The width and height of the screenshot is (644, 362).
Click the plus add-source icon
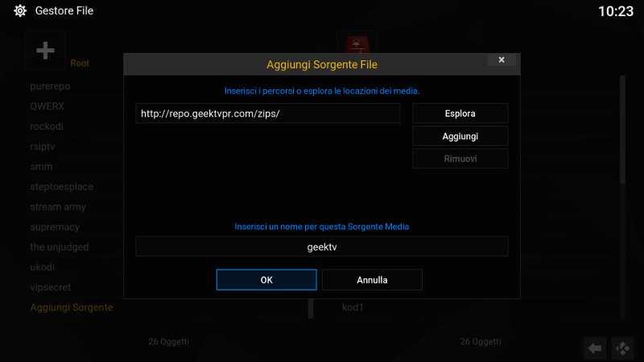pos(45,51)
